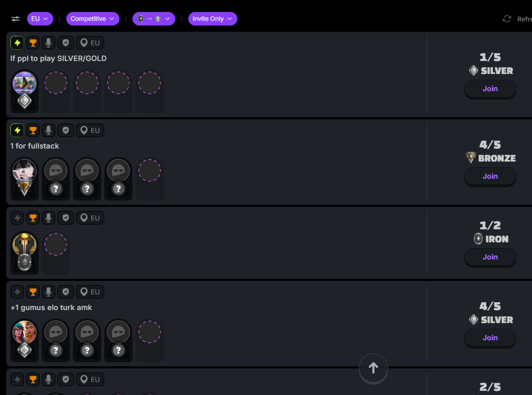Click the EU location tag in Iron 1/2 lobby
The height and width of the screenshot is (395, 532).
click(90, 218)
